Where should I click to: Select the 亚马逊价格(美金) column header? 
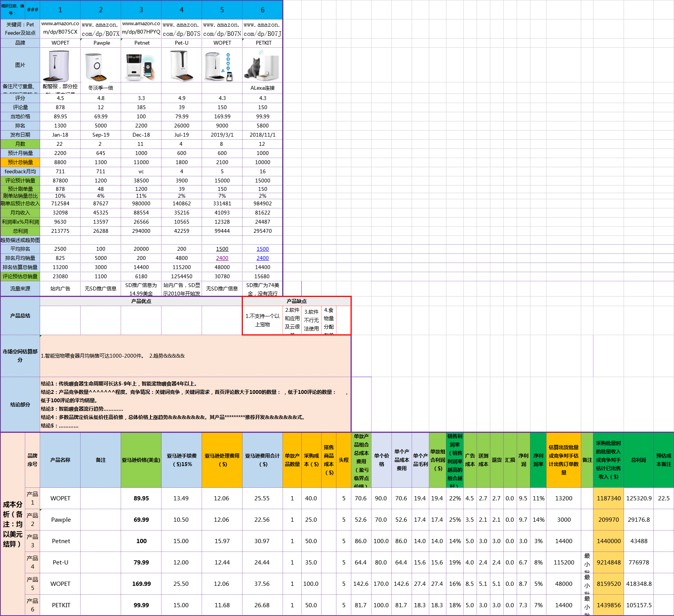click(x=141, y=460)
